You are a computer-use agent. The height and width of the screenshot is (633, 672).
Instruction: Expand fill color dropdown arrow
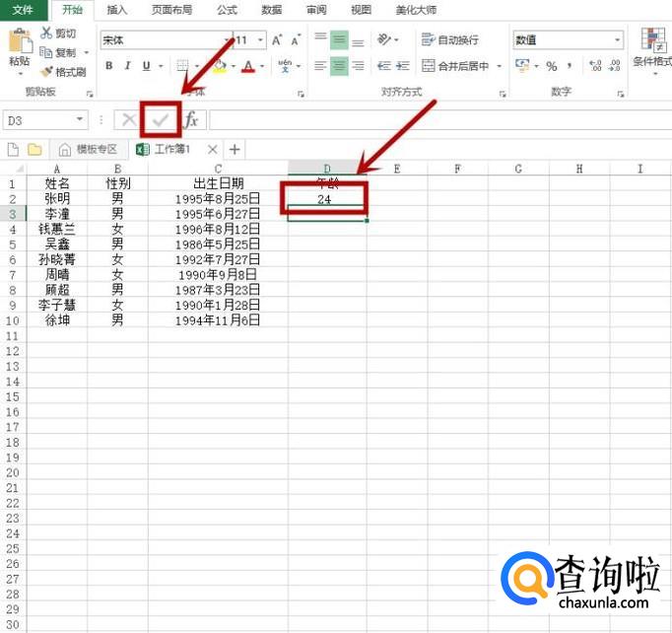pyautogui.click(x=234, y=66)
